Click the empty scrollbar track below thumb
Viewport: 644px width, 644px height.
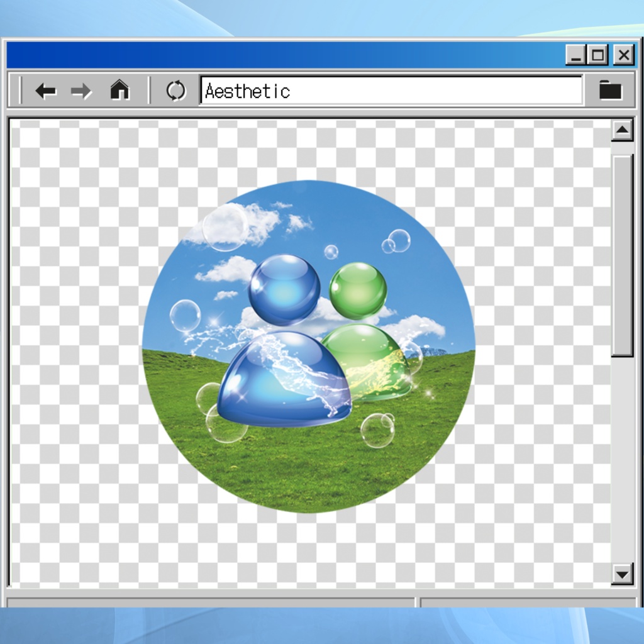coord(622,460)
